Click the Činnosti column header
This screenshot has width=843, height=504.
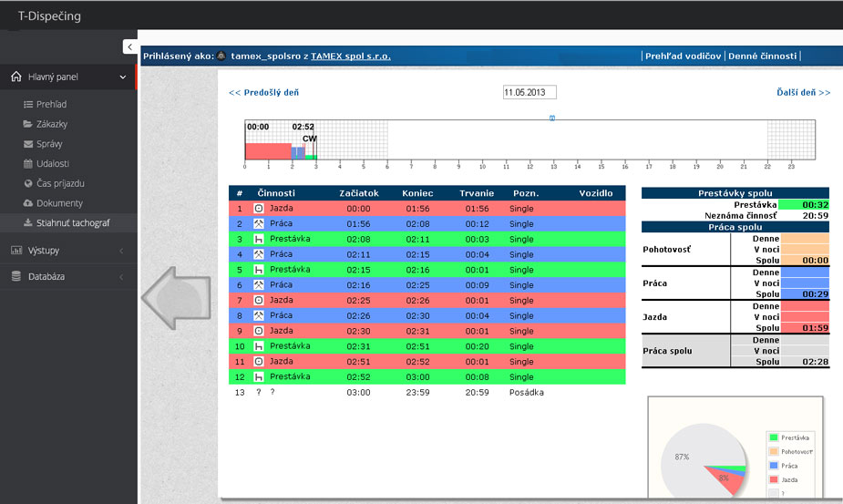(x=276, y=193)
